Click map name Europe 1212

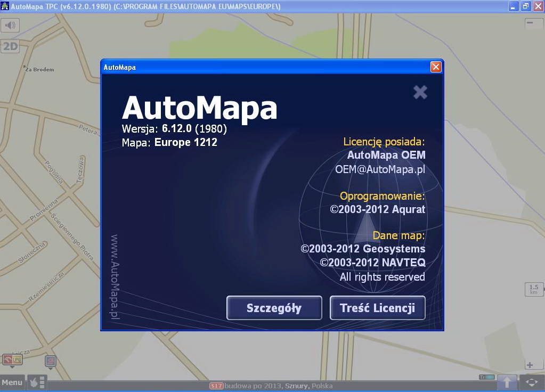[185, 142]
